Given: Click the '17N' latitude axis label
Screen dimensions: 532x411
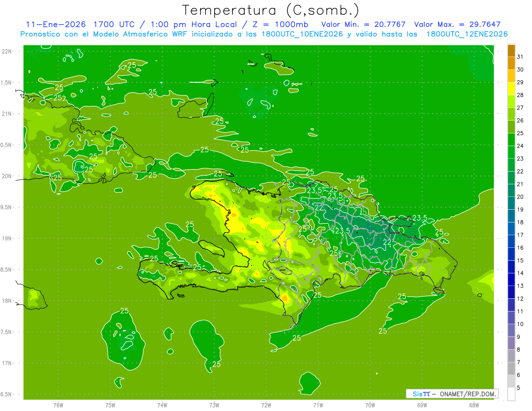Looking at the screenshot, I should pyautogui.click(x=7, y=364).
